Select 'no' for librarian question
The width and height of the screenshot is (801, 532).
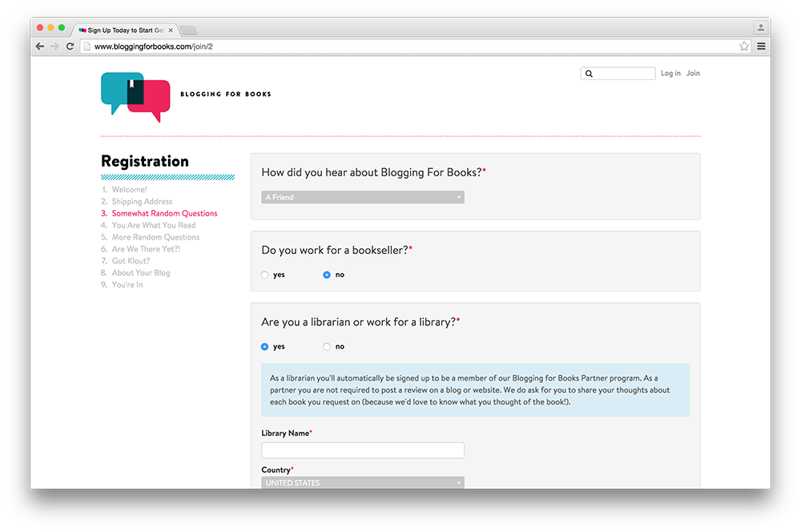coord(327,347)
